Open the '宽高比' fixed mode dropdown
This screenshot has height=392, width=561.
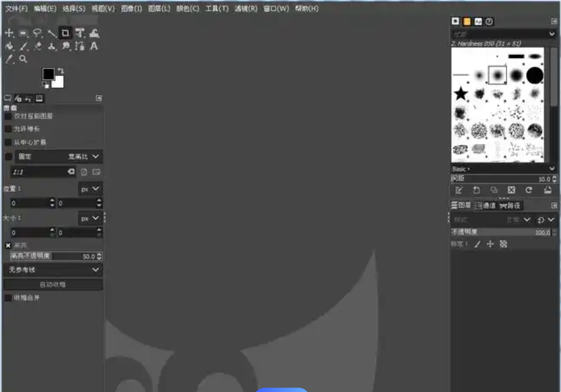(59, 157)
